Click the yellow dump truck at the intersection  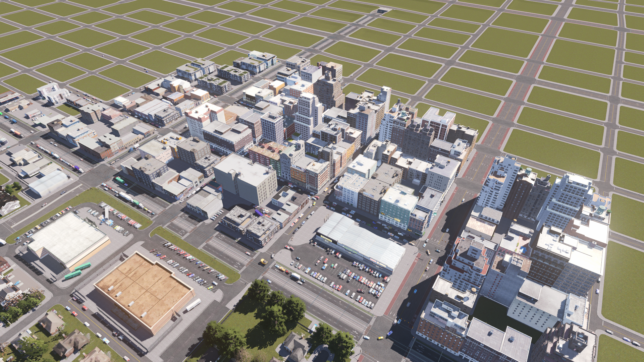264,262
